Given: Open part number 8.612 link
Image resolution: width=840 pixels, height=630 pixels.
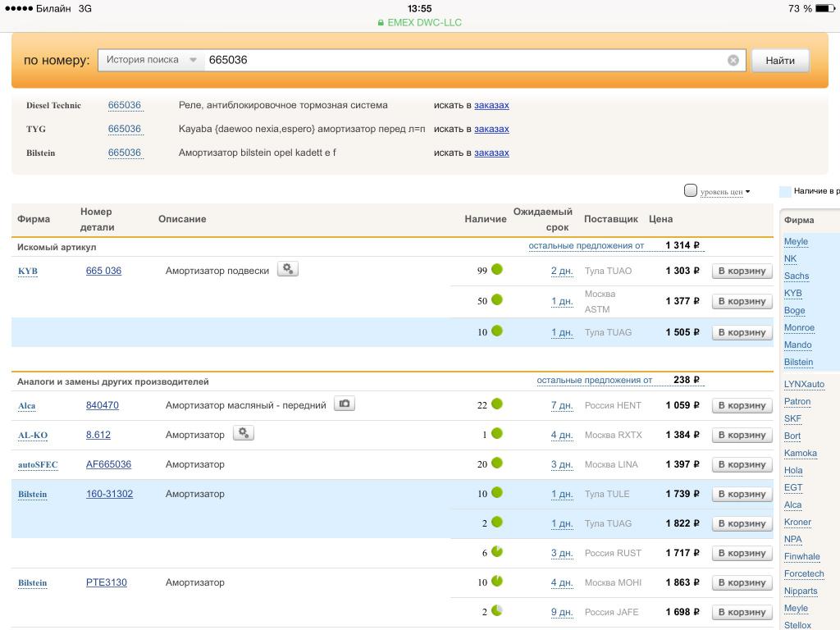Looking at the screenshot, I should pos(98,435).
